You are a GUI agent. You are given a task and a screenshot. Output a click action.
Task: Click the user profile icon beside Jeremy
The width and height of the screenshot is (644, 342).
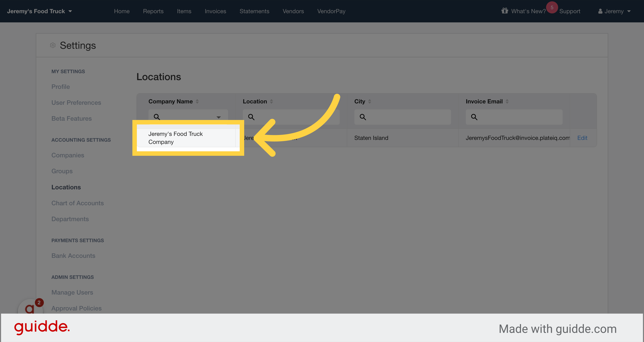coord(600,11)
